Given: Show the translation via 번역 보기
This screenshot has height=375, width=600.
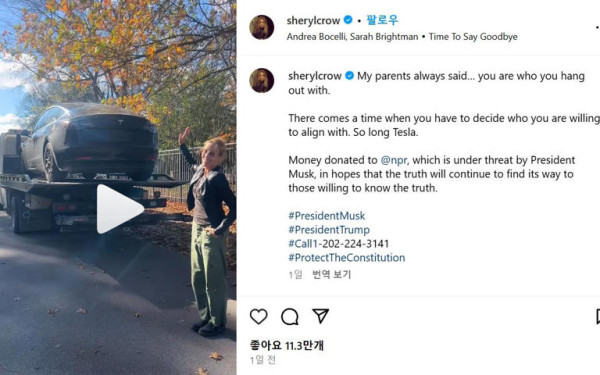Looking at the screenshot, I should (331, 274).
